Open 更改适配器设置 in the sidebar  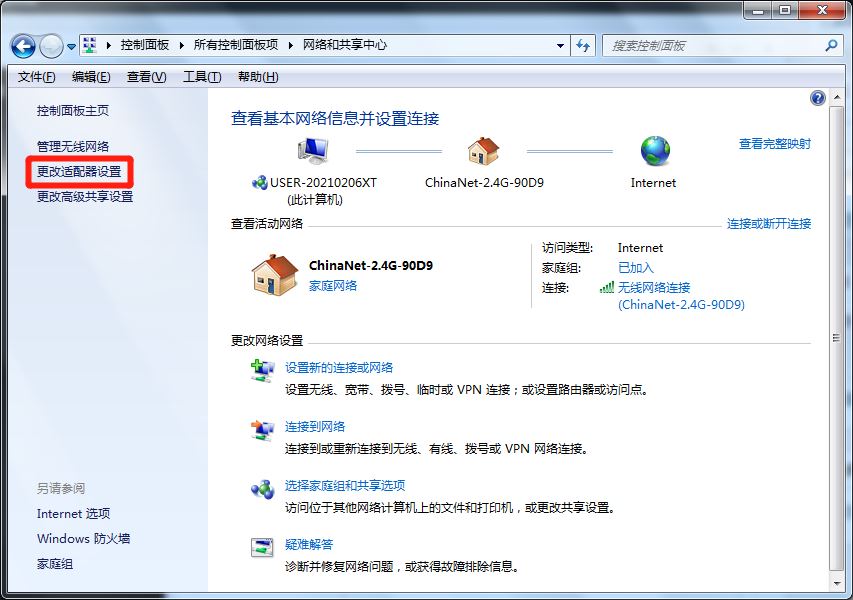point(79,172)
